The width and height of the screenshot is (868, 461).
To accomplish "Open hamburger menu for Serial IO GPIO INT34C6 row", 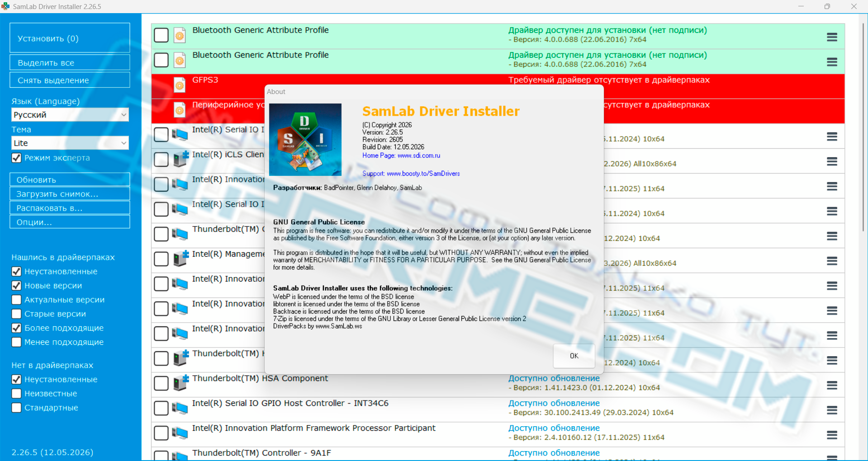I will tap(832, 410).
